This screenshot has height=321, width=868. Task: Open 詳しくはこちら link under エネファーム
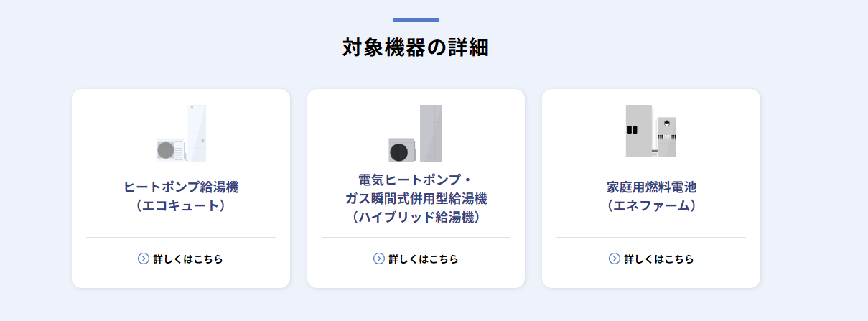(x=651, y=259)
